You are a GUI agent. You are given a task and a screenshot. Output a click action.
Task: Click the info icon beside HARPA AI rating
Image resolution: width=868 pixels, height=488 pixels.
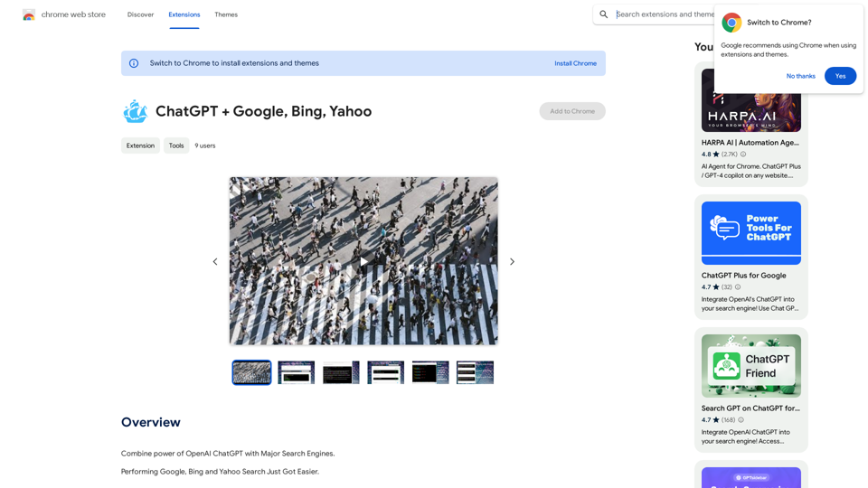(743, 155)
